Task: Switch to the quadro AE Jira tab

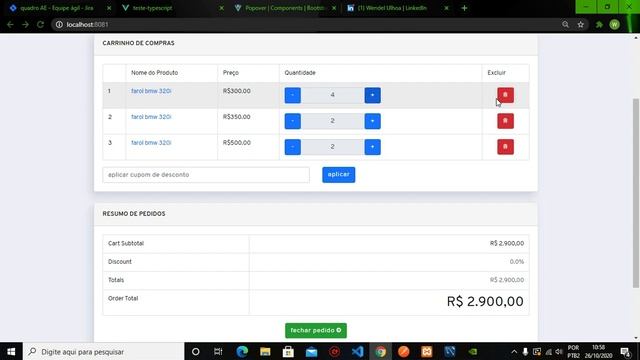Action: coord(56,8)
